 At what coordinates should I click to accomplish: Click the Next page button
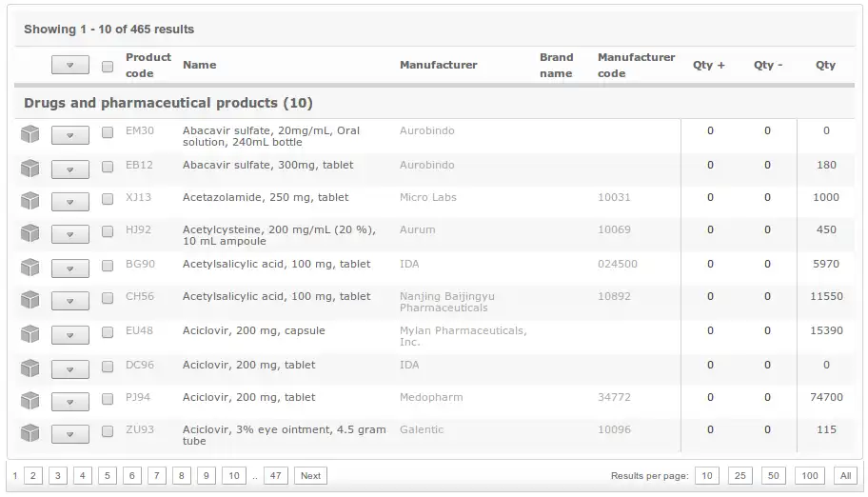pos(310,475)
